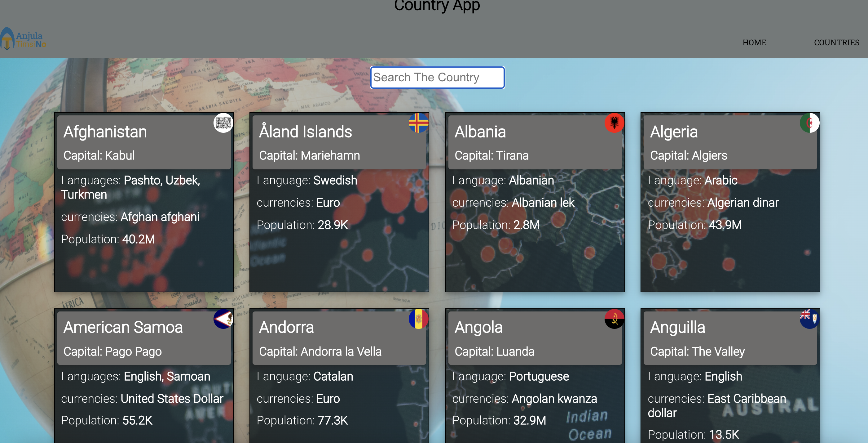868x443 pixels.
Task: Click the Algeria flag icon
Action: click(x=810, y=123)
